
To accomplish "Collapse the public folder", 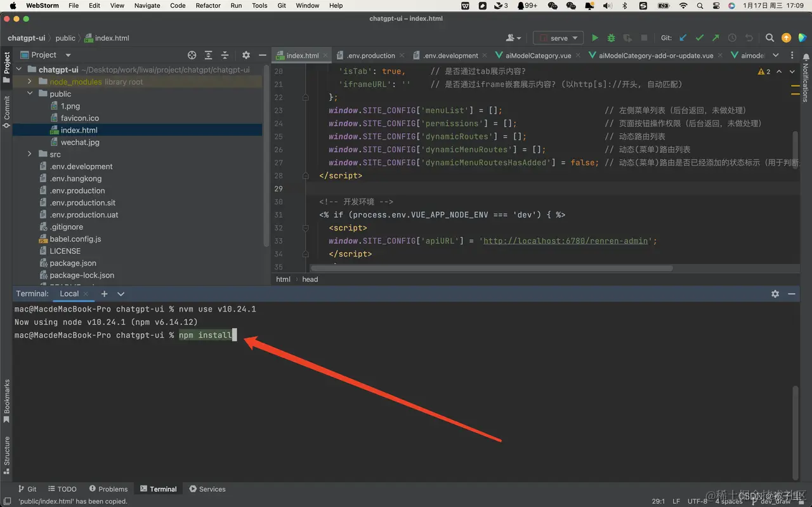I will tap(30, 94).
